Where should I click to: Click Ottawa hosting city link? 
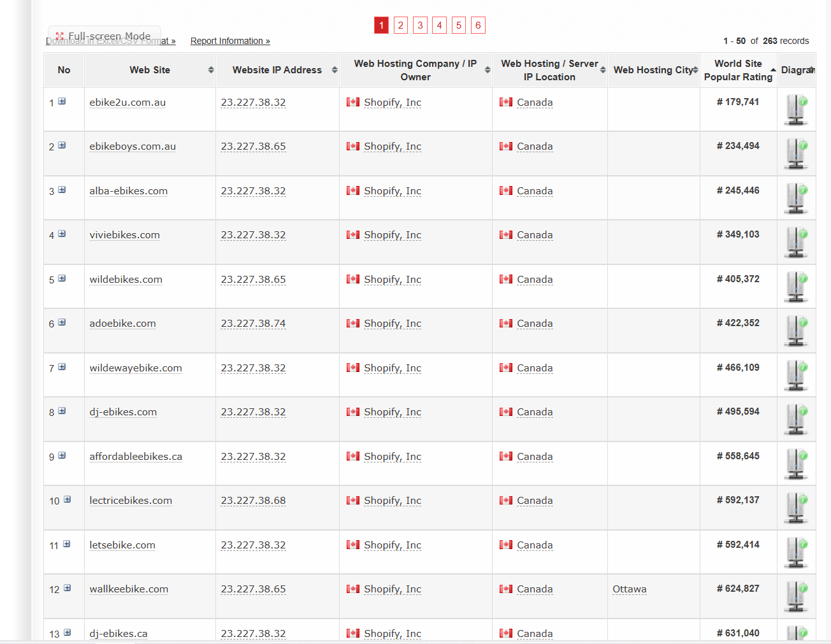click(x=629, y=589)
